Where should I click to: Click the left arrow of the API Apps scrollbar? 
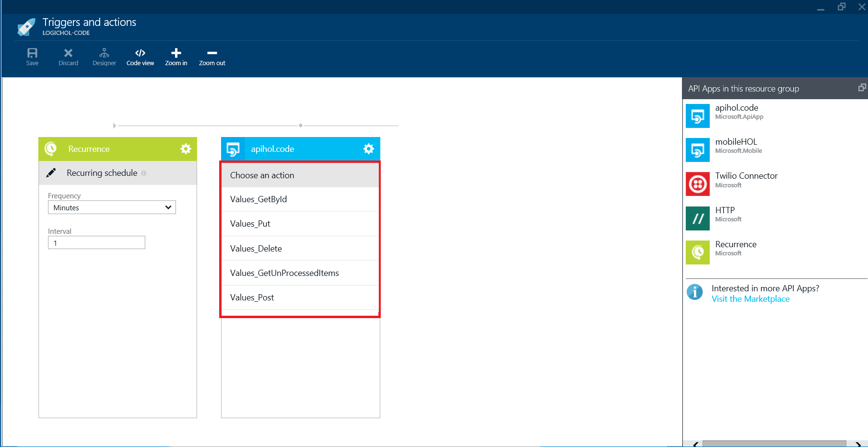click(x=695, y=444)
